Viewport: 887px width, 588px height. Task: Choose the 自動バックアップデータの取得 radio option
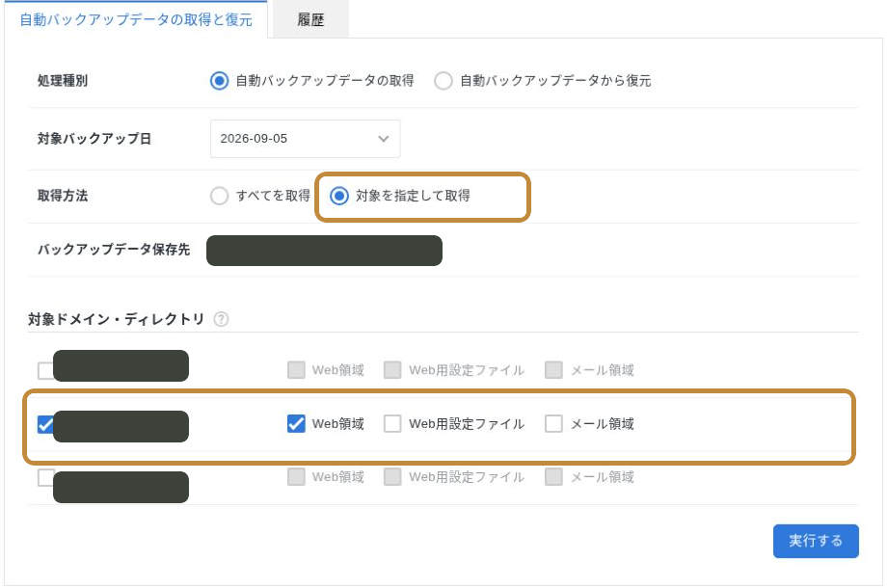[220, 81]
